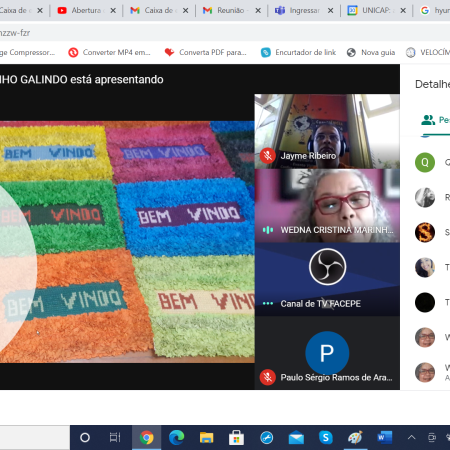The height and width of the screenshot is (450, 450).
Task: Switch to the Abertura YouTube tab
Action: pyautogui.click(x=86, y=10)
